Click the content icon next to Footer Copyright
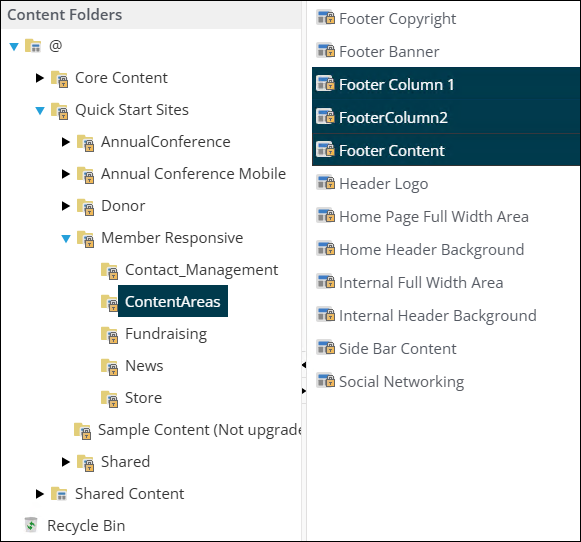 click(x=326, y=18)
